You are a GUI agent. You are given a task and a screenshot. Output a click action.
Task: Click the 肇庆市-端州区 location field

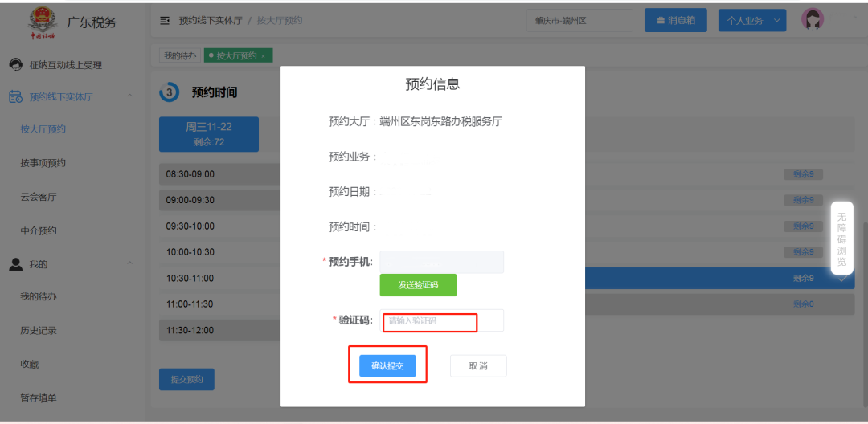(x=579, y=20)
